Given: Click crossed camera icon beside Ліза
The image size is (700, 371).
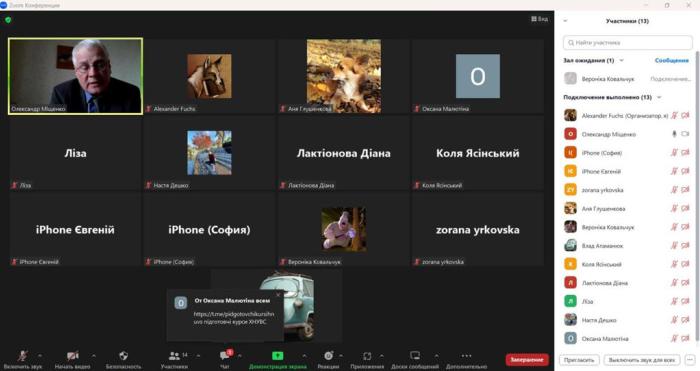Looking at the screenshot, I should coord(685,301).
